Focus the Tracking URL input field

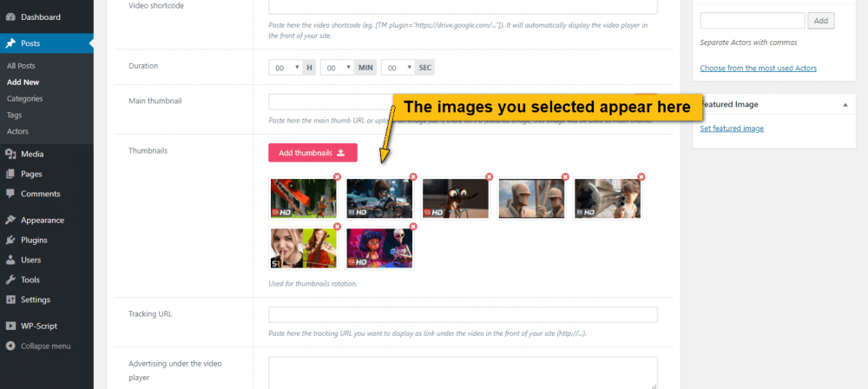click(x=463, y=314)
